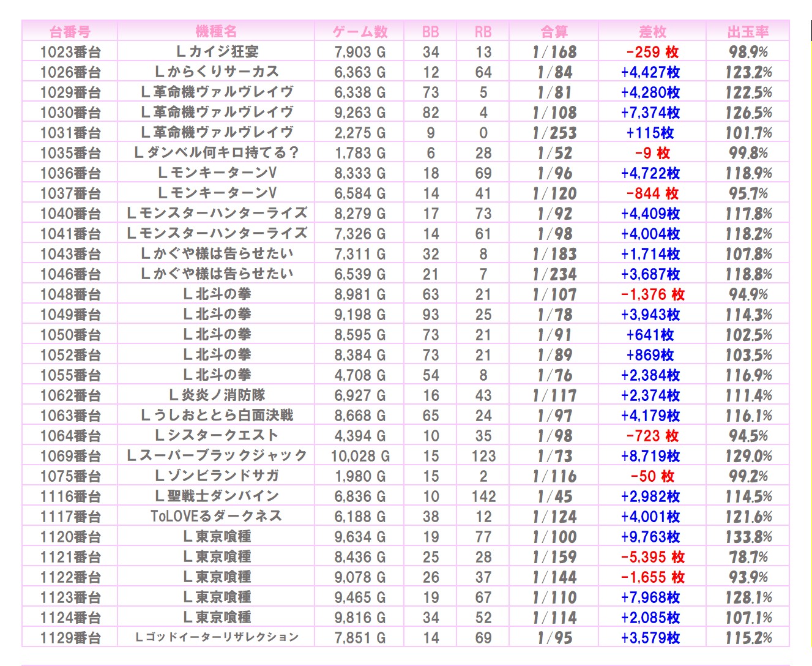
Task: Click RB count 142
Action: [483, 496]
